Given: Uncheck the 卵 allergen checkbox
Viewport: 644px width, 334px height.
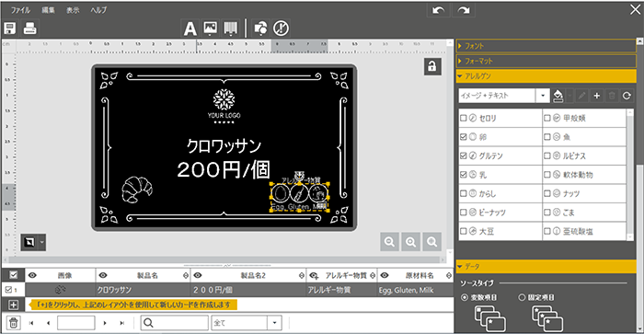Looking at the screenshot, I should (464, 137).
